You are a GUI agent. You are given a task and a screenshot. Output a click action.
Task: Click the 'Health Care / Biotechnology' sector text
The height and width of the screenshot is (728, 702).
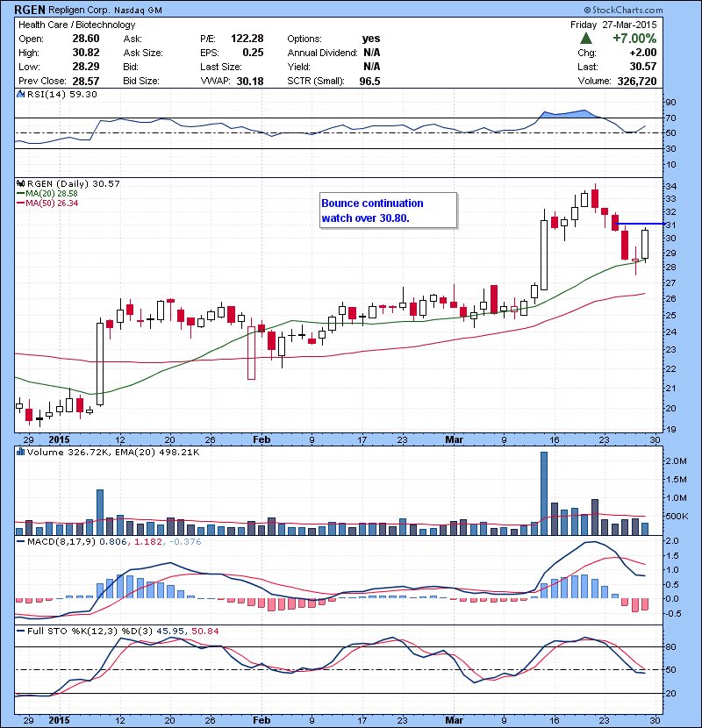[x=76, y=25]
